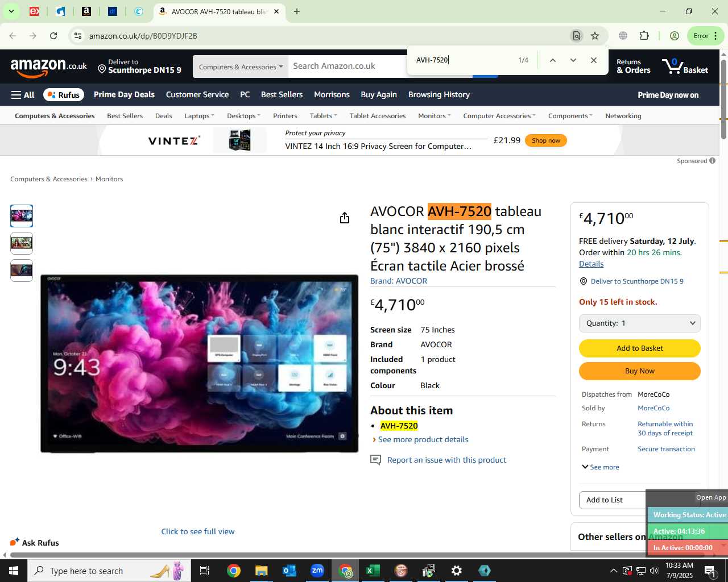Click Click to see full view
The image size is (728, 582).
198,531
